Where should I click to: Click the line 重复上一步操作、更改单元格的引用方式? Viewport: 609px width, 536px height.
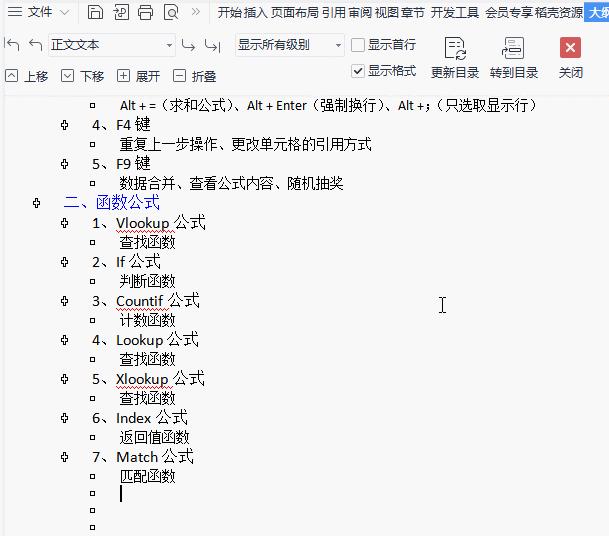coord(245,144)
